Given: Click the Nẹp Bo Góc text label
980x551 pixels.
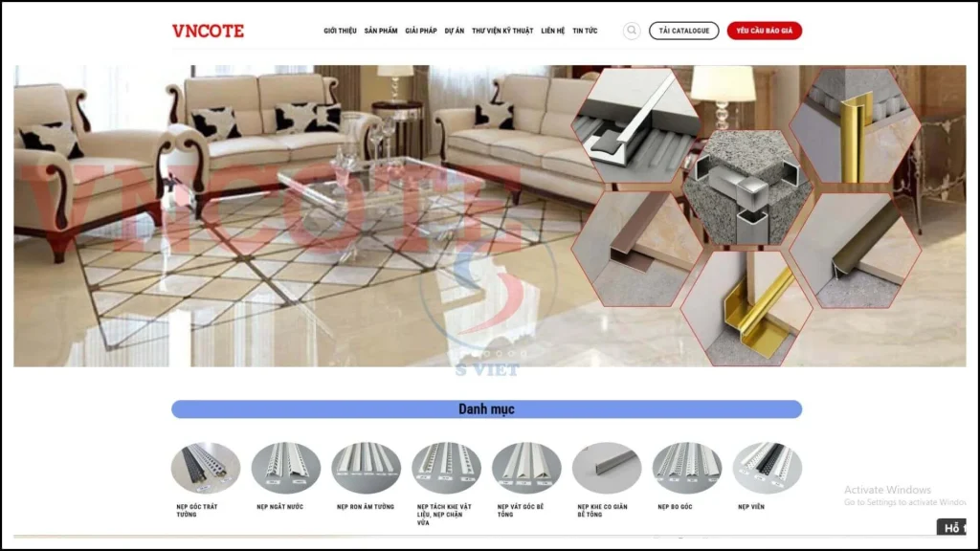Looking at the screenshot, I should (675, 507).
